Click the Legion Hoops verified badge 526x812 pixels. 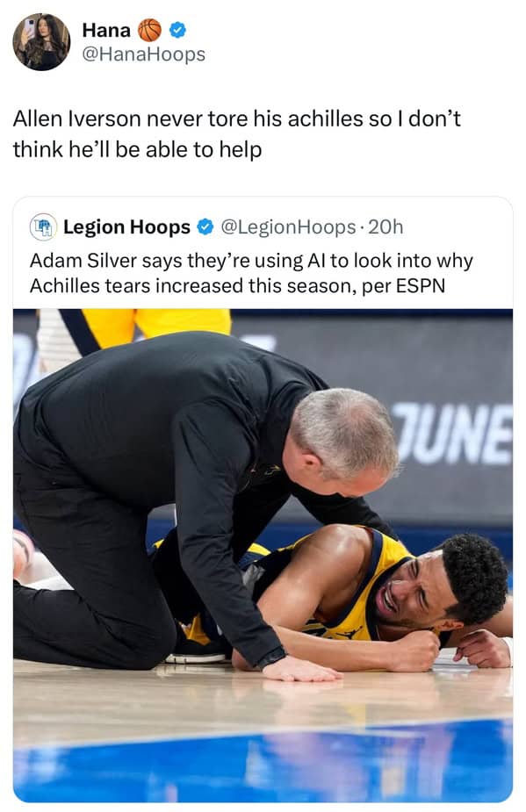click(205, 226)
